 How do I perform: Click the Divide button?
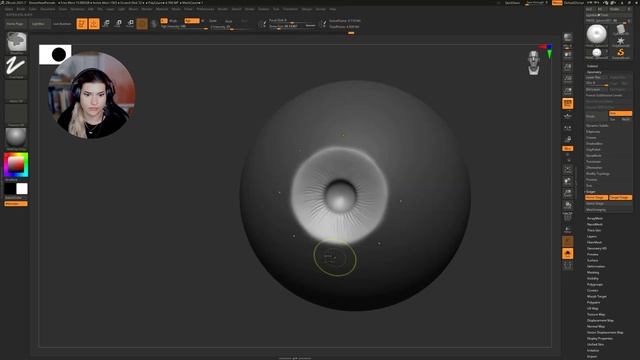point(597,116)
